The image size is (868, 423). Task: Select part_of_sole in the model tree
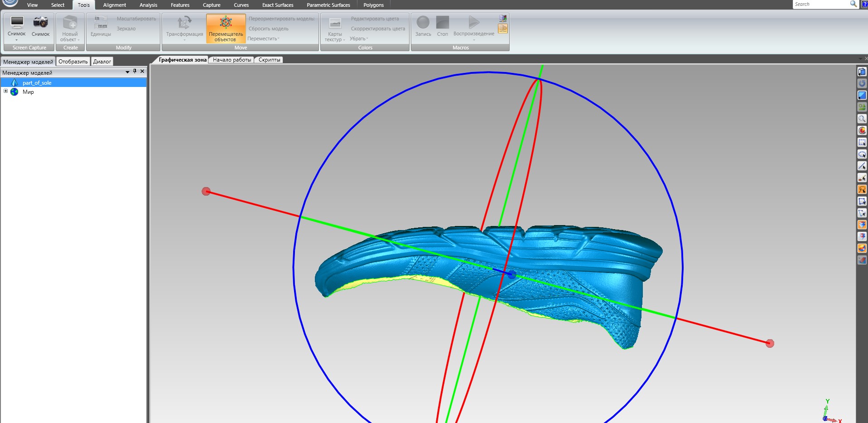click(37, 83)
